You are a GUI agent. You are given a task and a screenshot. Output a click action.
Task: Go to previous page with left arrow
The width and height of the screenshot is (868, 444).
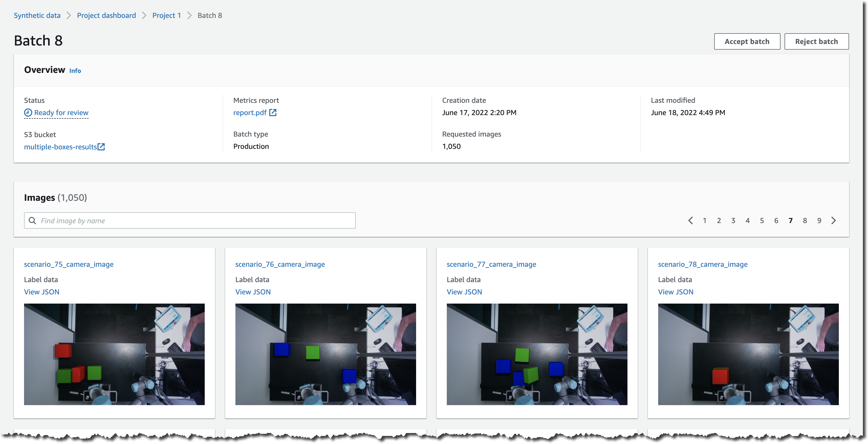[690, 220]
